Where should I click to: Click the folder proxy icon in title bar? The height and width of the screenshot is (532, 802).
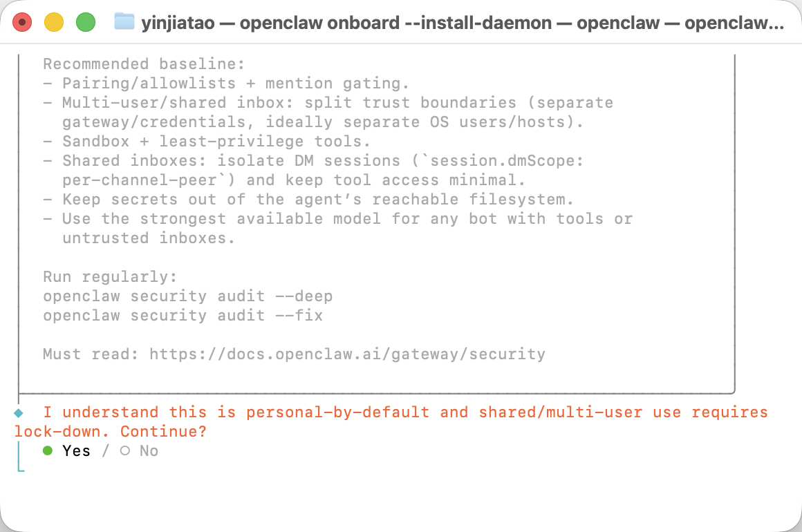coord(124,22)
